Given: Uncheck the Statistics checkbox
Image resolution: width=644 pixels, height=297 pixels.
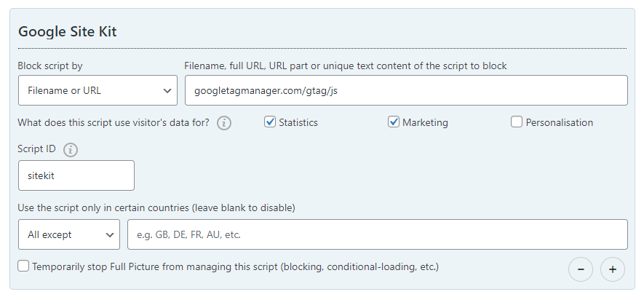Looking at the screenshot, I should click(x=270, y=122).
